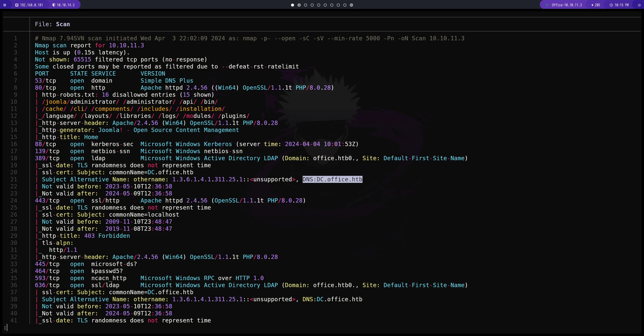Screen dimensions: 644x336
Task: Click the speaker volume icon
Action: tap(592, 5)
